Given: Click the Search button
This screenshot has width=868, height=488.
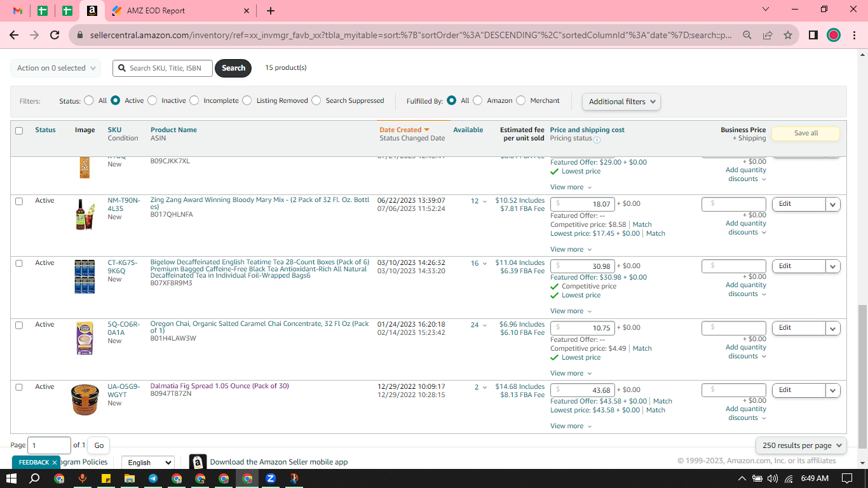Looking at the screenshot, I should point(233,68).
